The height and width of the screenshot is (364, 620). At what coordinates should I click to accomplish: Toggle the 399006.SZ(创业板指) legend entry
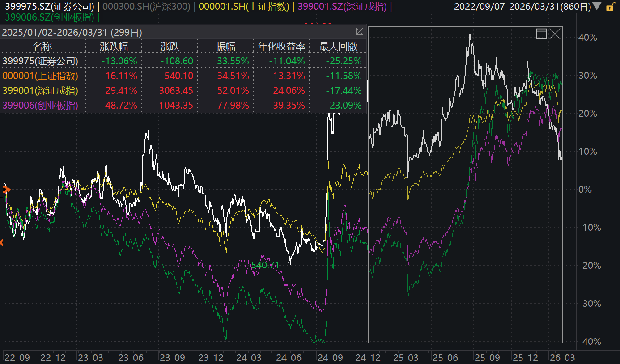click(50, 17)
